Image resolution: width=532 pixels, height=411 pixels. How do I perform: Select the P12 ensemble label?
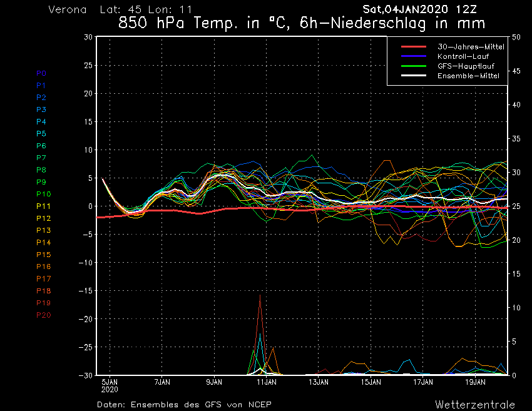[43, 218]
